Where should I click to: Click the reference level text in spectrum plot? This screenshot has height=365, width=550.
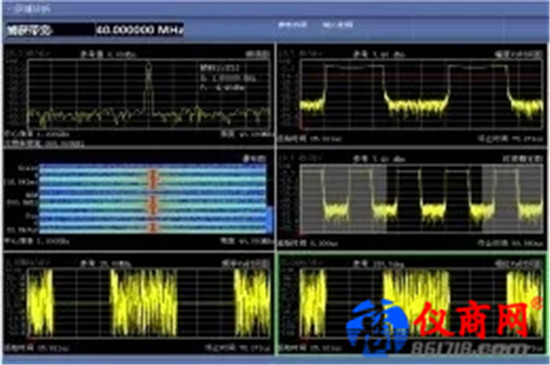pyautogui.click(x=109, y=54)
